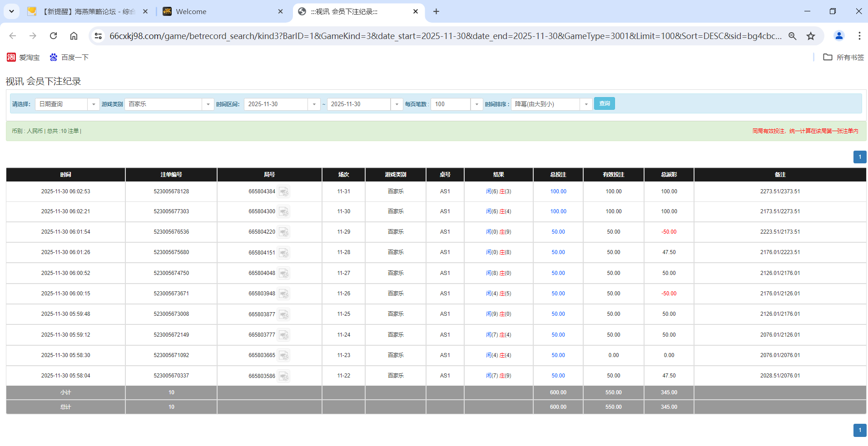
Task: Reload the current page
Action: click(53, 35)
